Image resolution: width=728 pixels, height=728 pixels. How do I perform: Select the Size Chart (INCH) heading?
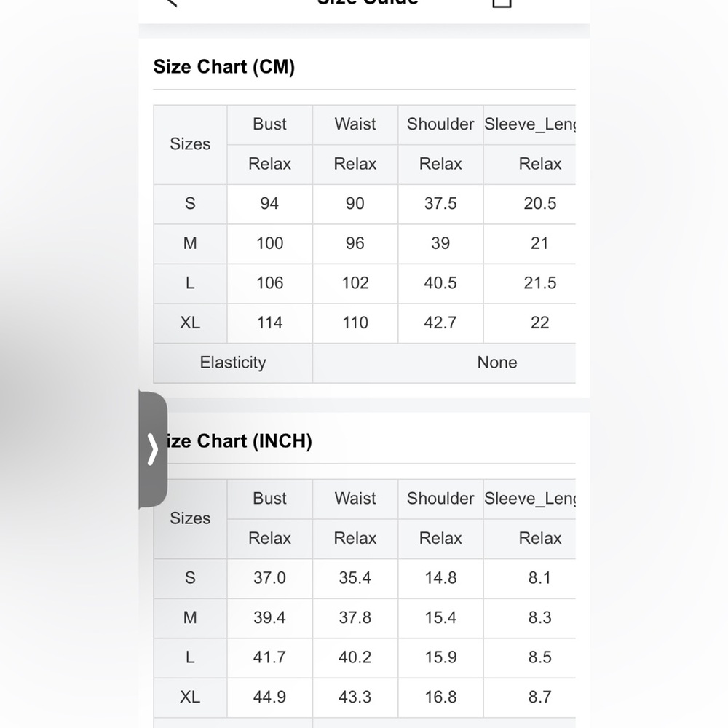tap(239, 440)
